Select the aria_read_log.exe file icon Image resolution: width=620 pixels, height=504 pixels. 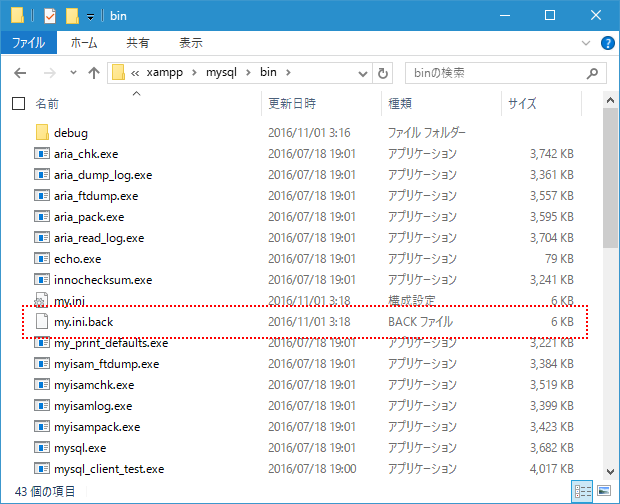42,237
